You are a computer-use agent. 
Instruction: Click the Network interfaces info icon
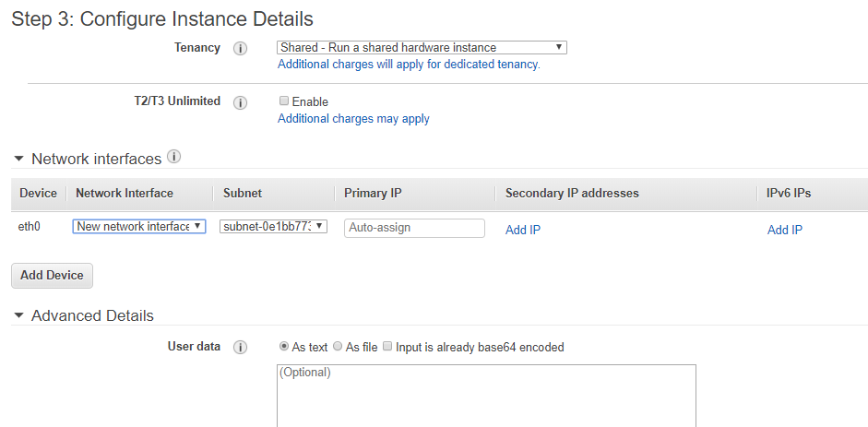pos(173,158)
